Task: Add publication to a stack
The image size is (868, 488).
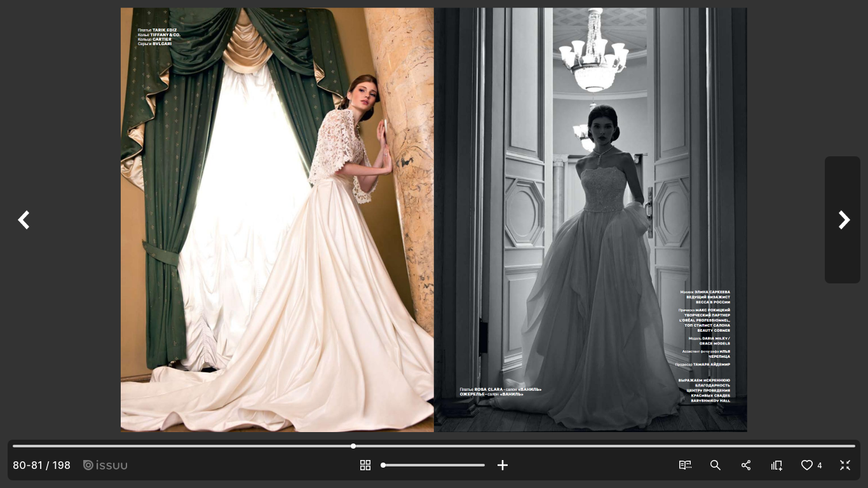Action: (x=776, y=465)
